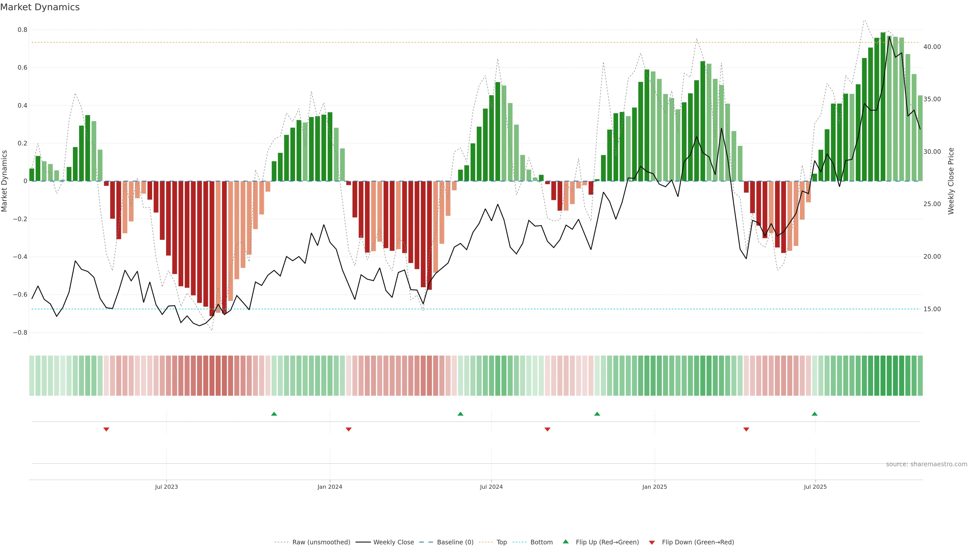This screenshot has height=551, width=980.
Task: Click the red Flip Down triangle after Jan 2024
Action: pyautogui.click(x=348, y=429)
